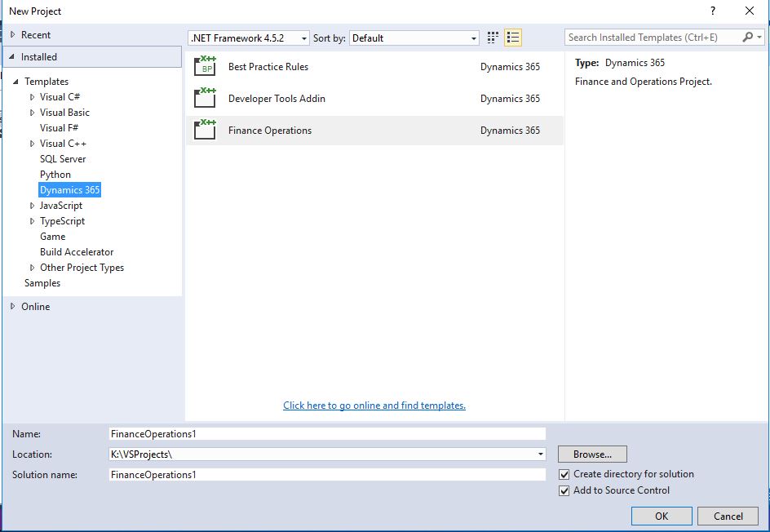
Task: Click the Cancel button
Action: point(728,516)
